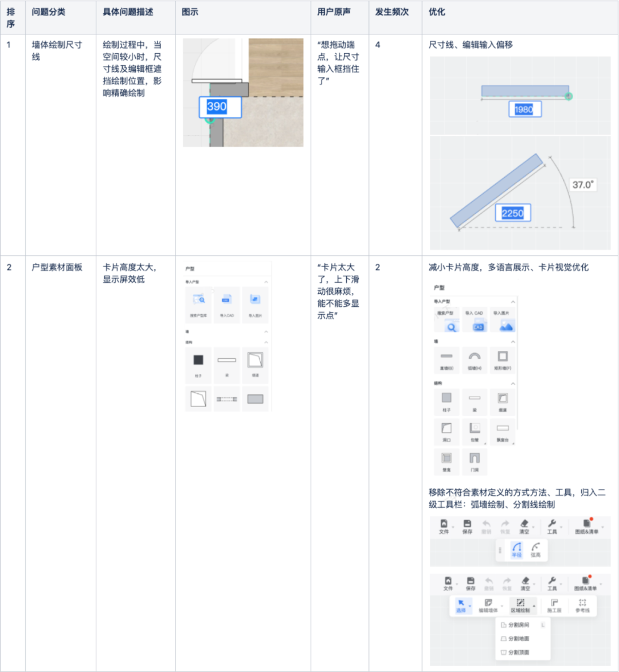Collapse 导入户型 section in the 优化 panel
The width and height of the screenshot is (619, 672).
click(513, 302)
